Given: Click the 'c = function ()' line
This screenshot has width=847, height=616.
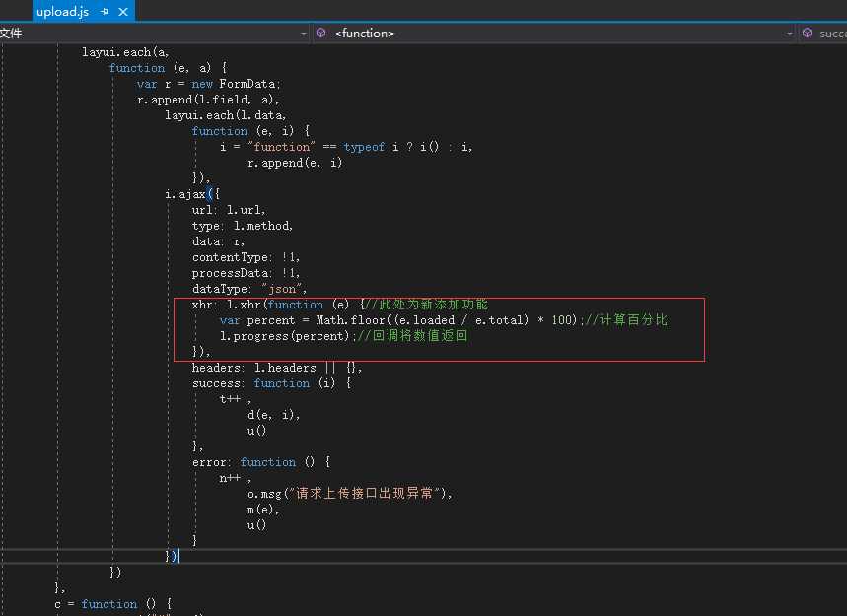Looking at the screenshot, I should click(x=113, y=604).
